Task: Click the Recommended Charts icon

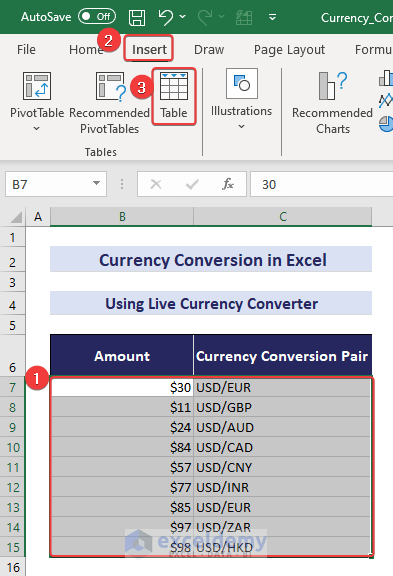Action: click(x=332, y=86)
